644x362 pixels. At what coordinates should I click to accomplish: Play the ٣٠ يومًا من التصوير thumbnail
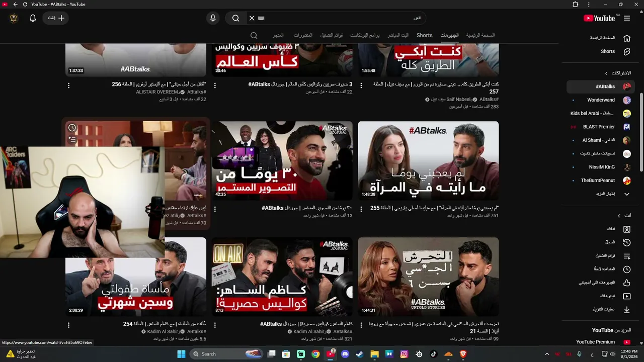pyautogui.click(x=282, y=161)
